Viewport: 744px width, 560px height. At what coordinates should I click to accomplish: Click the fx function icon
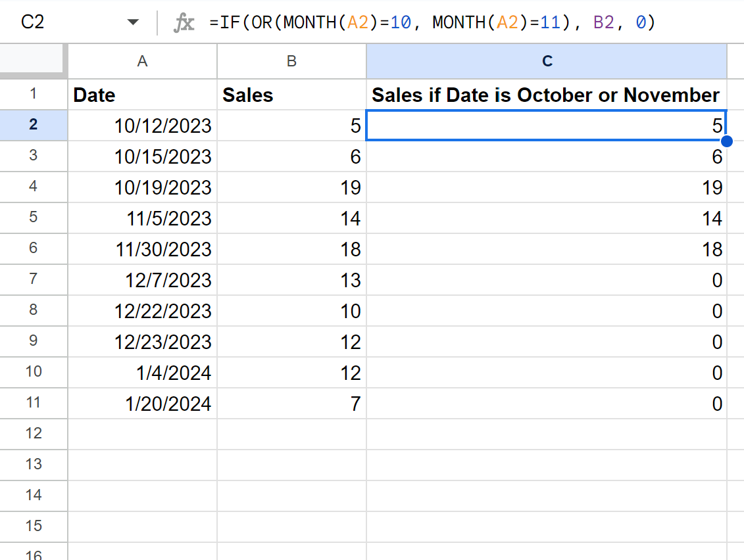[184, 22]
